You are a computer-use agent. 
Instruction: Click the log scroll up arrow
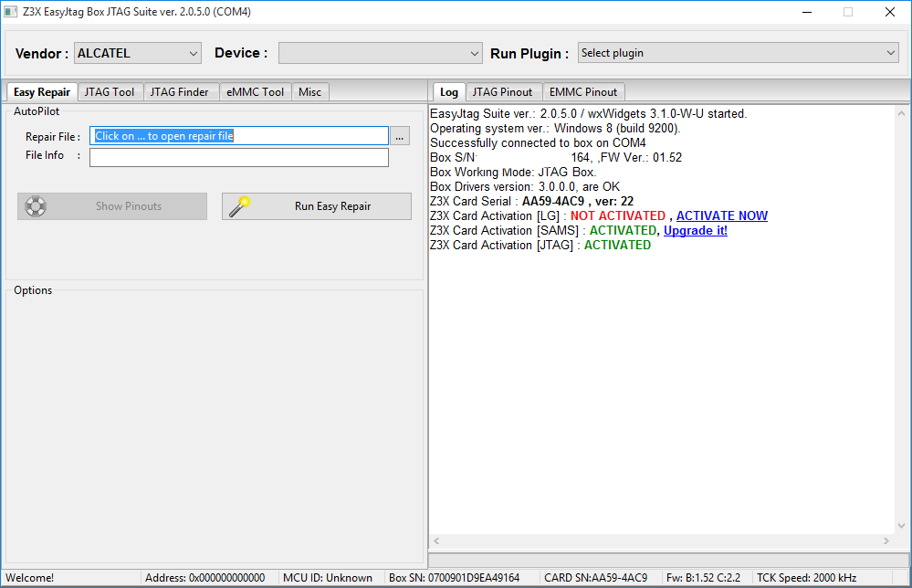pyautogui.click(x=901, y=114)
